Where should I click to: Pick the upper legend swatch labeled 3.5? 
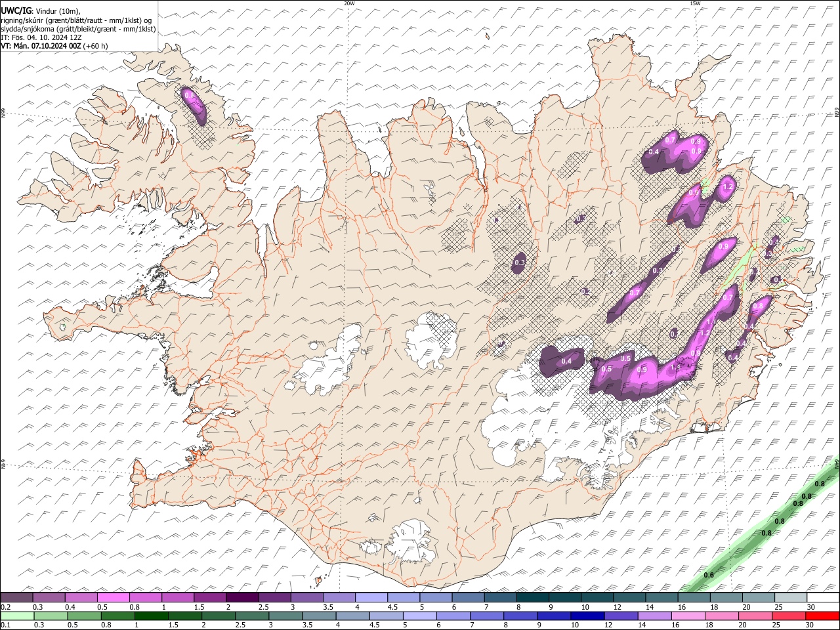point(339,597)
